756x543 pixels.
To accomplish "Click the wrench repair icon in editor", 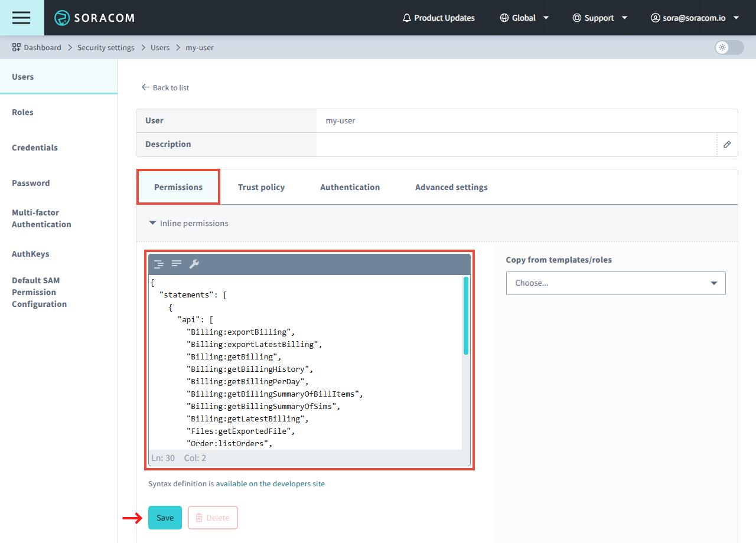I will coord(194,264).
